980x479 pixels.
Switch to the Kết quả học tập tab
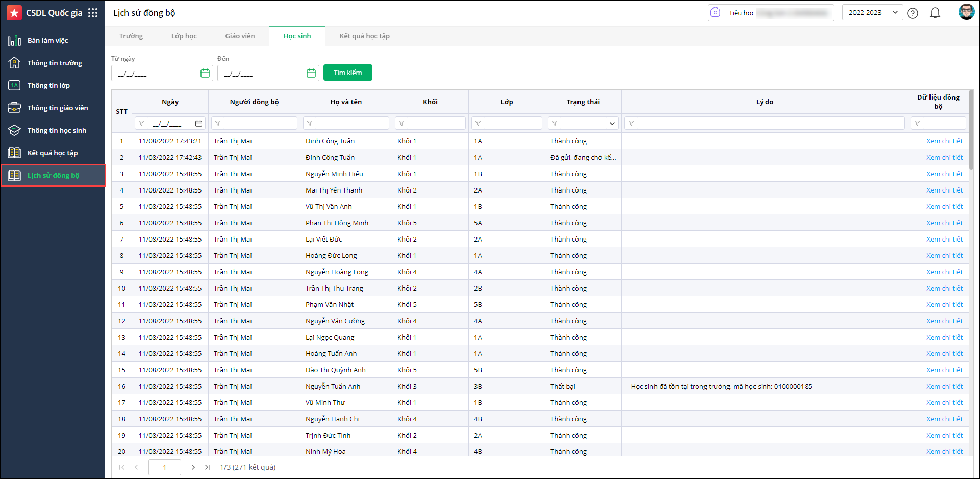coord(364,36)
